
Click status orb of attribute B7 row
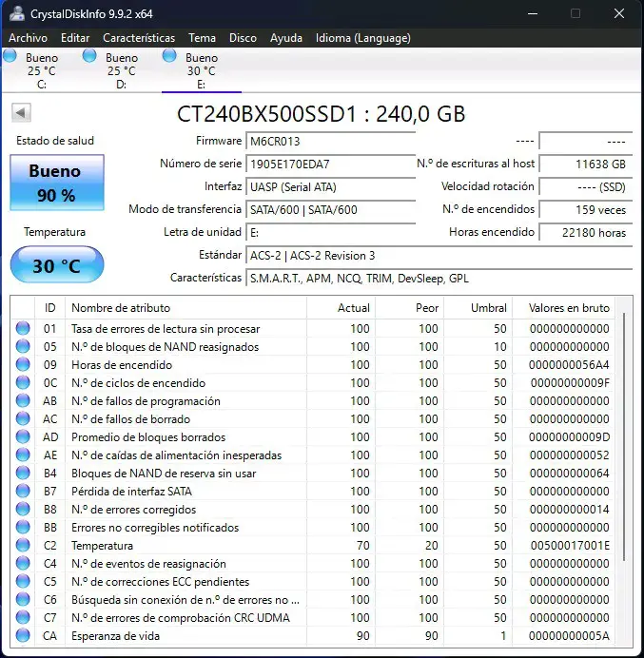23,491
